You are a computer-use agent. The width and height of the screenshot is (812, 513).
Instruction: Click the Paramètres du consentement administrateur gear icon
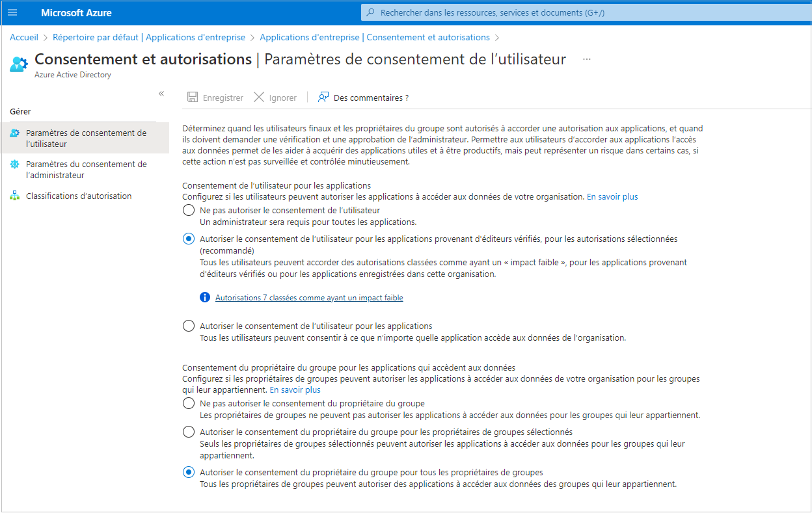coord(15,164)
